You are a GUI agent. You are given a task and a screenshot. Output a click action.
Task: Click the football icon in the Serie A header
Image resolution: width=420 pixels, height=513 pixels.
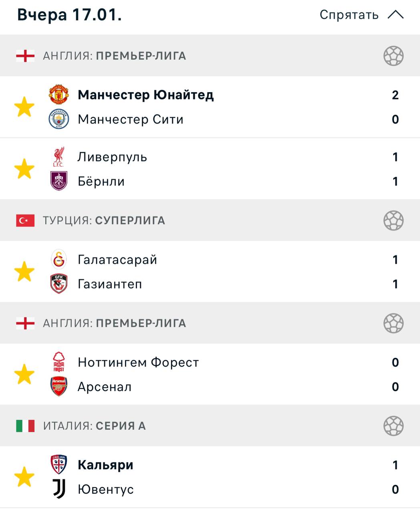coord(393,426)
